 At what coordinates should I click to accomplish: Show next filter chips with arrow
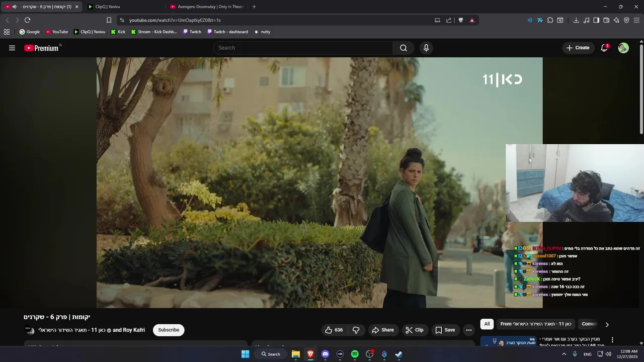[607, 324]
